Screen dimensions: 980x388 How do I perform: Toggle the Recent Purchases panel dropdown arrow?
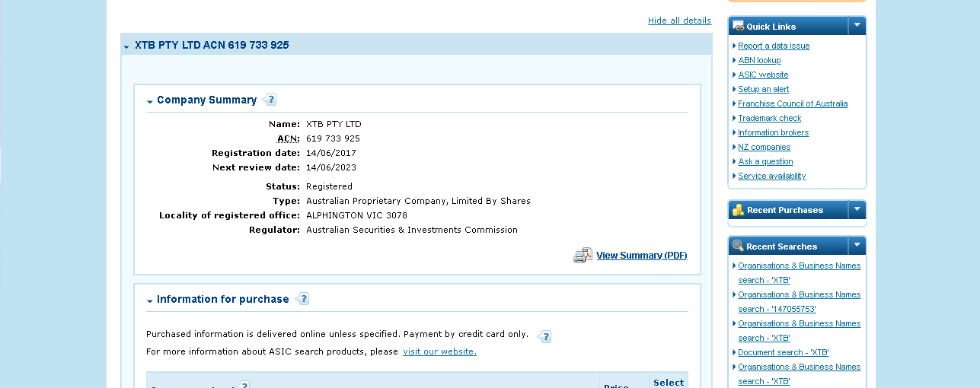(x=857, y=209)
